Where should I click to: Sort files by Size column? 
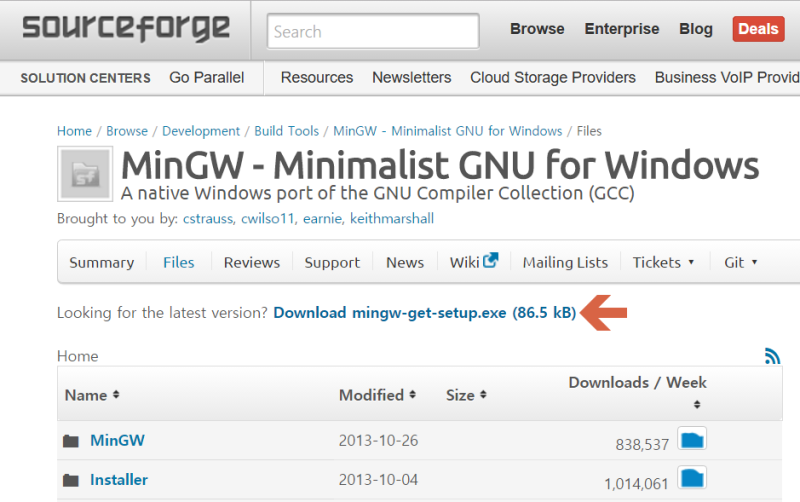tap(466, 395)
